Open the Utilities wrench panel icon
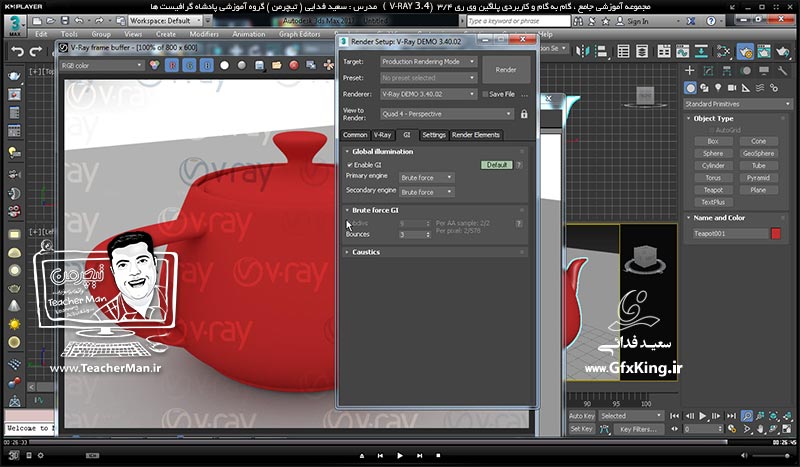Screen dimensions: 800x467 (782, 70)
